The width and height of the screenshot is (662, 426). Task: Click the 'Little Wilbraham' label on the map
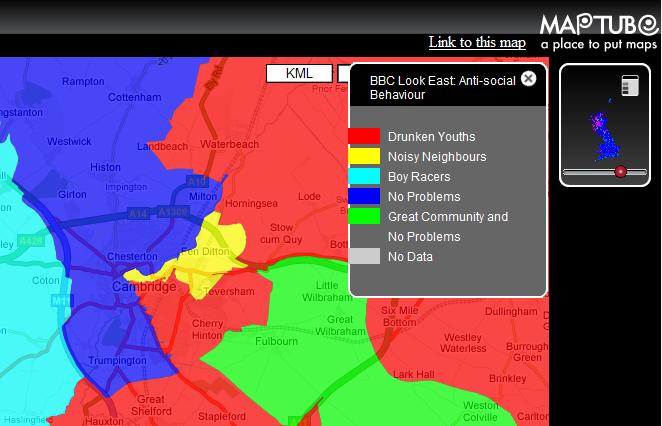[327, 291]
